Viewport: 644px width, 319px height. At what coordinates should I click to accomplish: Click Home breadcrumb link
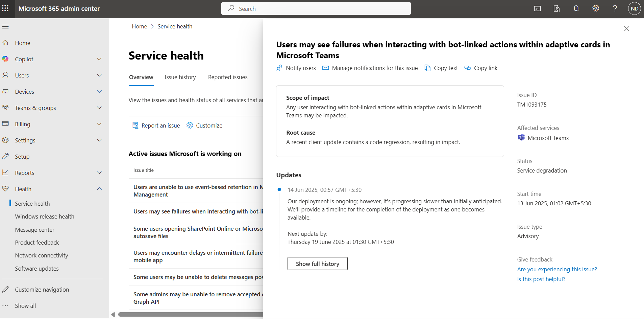(140, 26)
